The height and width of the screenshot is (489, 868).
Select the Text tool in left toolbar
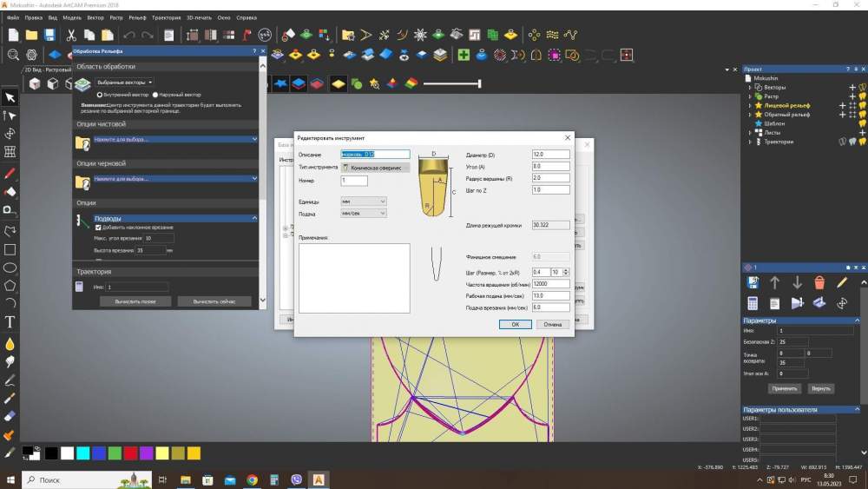tap(10, 321)
